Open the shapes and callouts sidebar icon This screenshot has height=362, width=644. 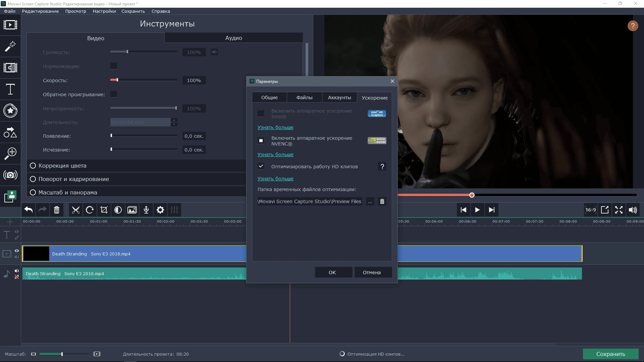click(x=10, y=132)
